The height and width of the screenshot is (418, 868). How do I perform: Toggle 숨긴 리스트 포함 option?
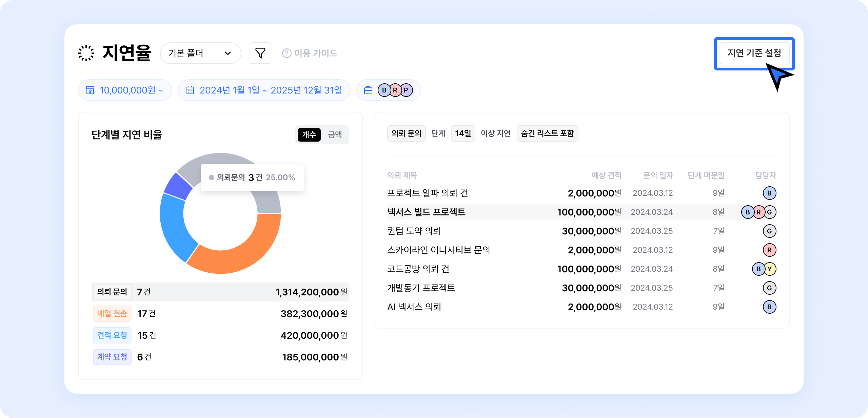(547, 133)
